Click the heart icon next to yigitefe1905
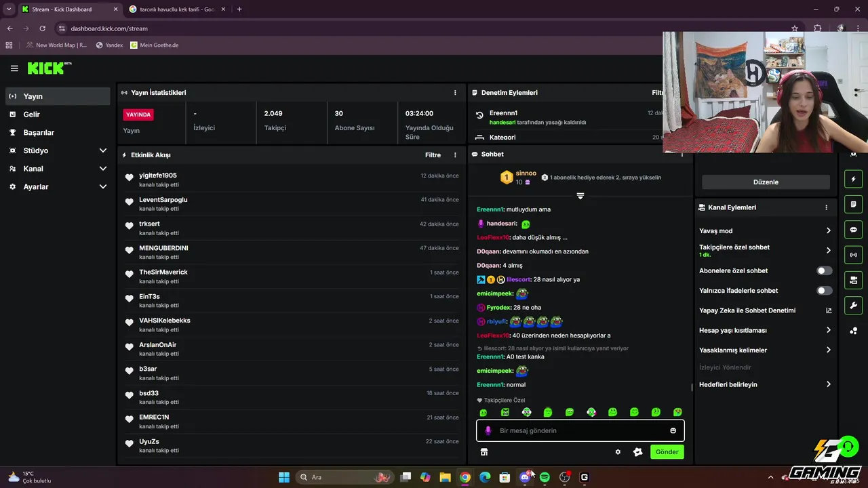Viewport: 868px width, 488px height. 130,178
